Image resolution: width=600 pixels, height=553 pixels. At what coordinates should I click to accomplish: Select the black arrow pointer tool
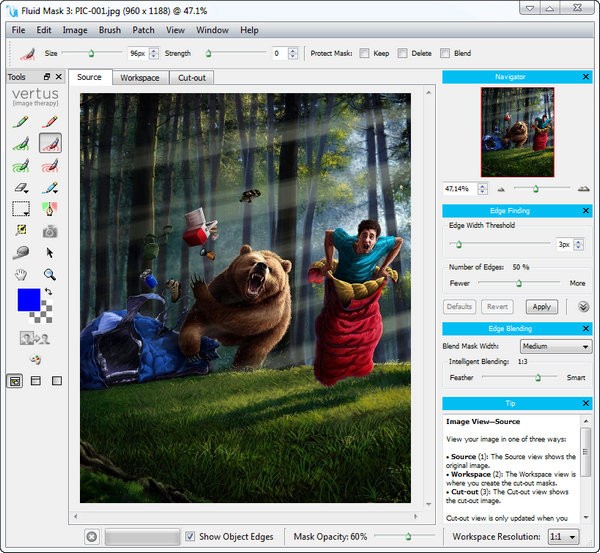click(50, 253)
